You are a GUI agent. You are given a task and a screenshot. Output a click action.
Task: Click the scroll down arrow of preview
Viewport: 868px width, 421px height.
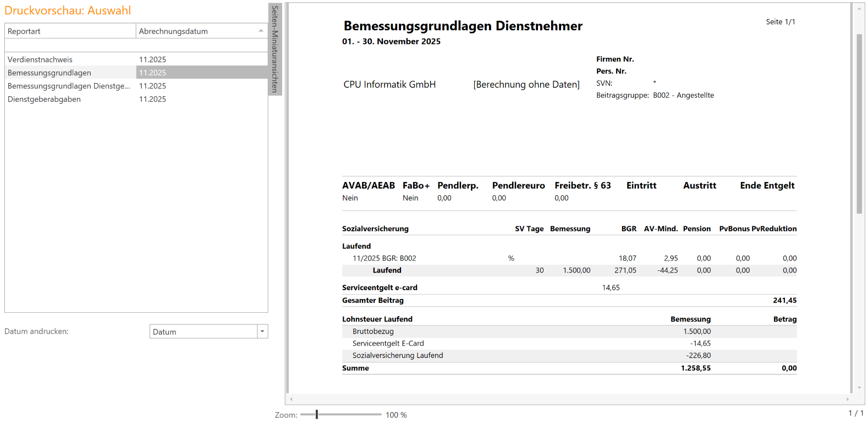tap(859, 388)
